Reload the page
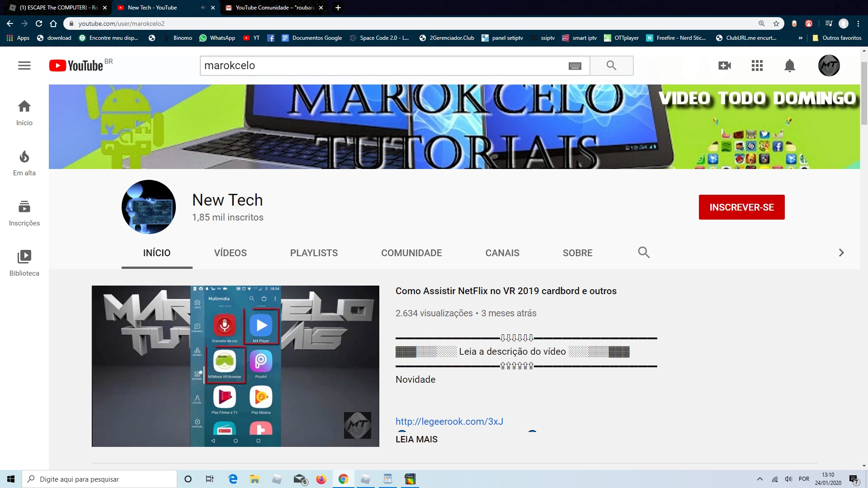The image size is (868, 488). pos(39,23)
